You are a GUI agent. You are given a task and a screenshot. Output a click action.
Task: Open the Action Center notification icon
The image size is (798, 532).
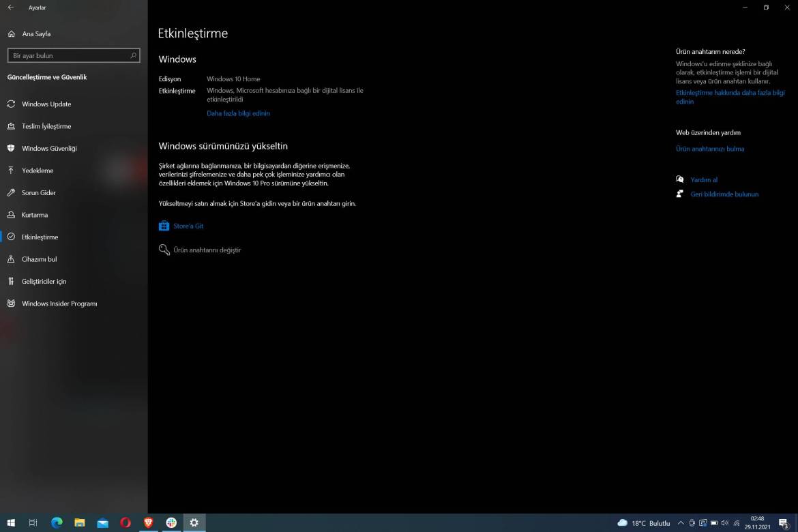[x=783, y=522]
